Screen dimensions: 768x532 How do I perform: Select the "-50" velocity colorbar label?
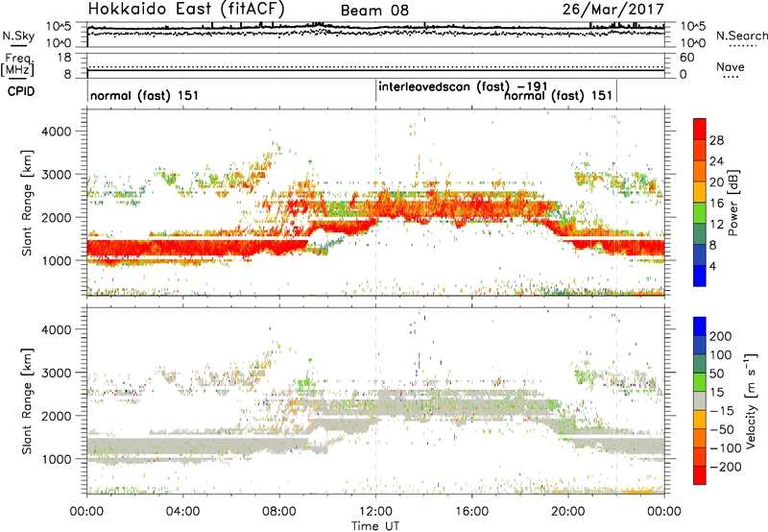click(722, 429)
